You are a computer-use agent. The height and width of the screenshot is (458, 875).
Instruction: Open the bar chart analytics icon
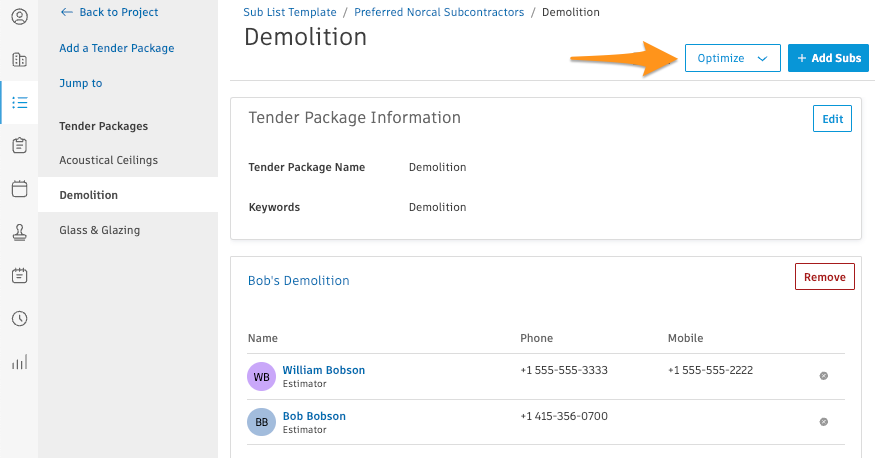[x=19, y=362]
